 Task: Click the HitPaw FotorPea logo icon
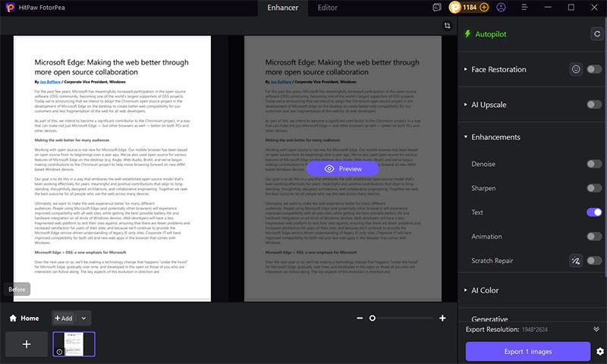(10, 8)
